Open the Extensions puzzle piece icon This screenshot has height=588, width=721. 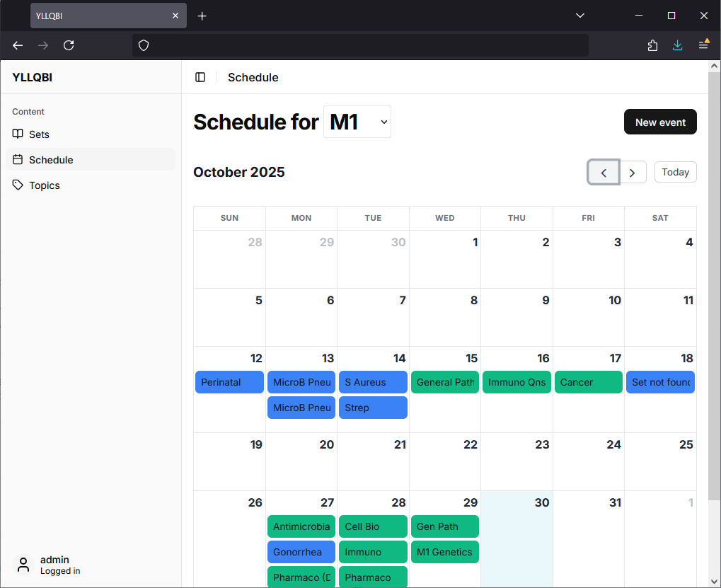point(652,45)
